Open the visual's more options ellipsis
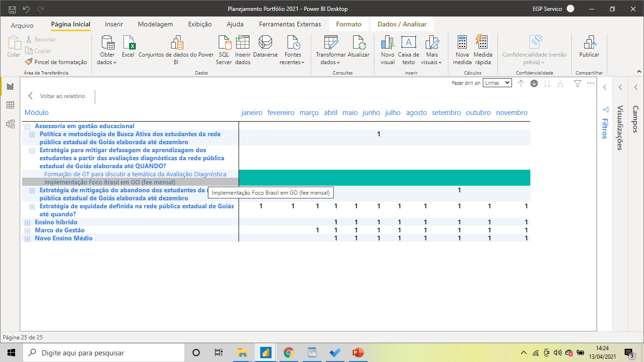The image size is (644, 362). click(x=591, y=83)
